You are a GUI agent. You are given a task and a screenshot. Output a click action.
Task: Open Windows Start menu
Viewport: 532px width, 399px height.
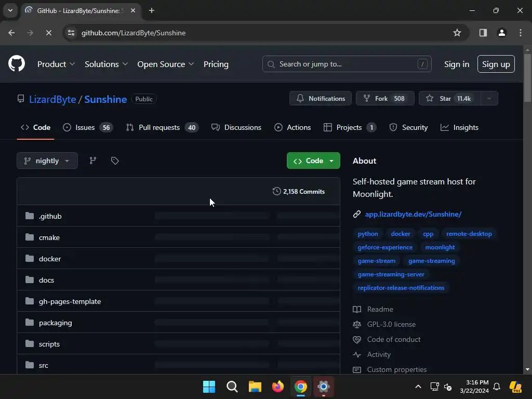coord(209,387)
